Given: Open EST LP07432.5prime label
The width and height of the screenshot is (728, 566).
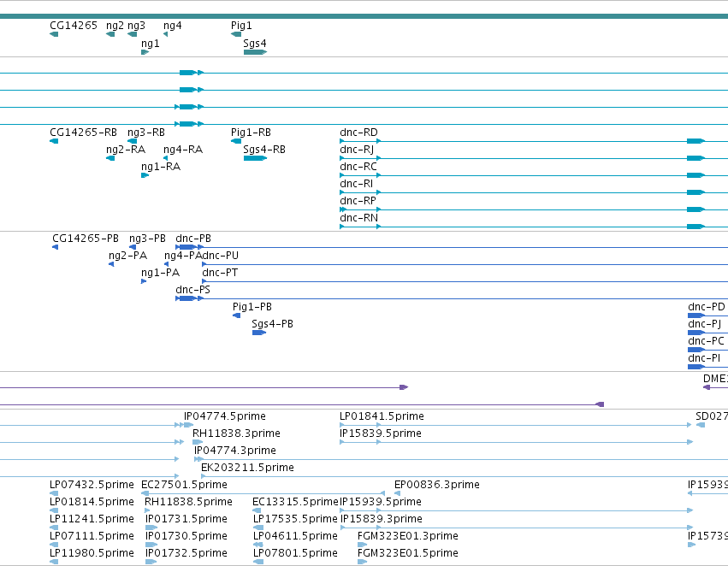Looking at the screenshot, I should coord(92,486).
